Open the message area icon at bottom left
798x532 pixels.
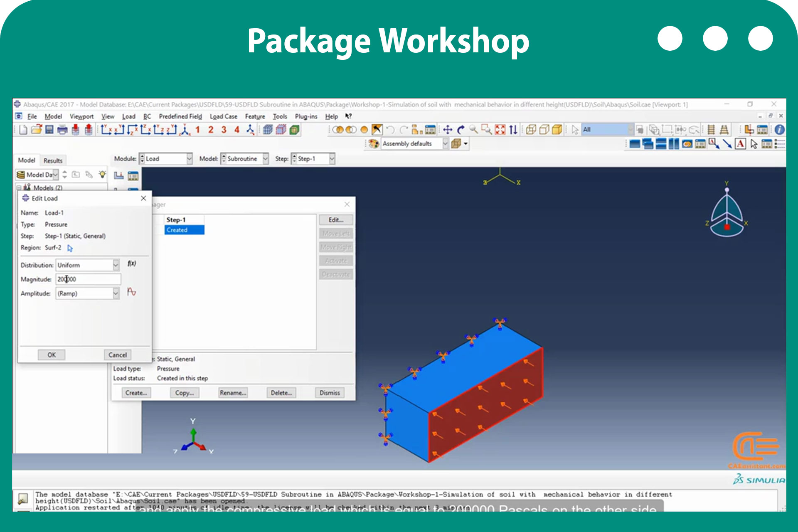pyautogui.click(x=22, y=498)
